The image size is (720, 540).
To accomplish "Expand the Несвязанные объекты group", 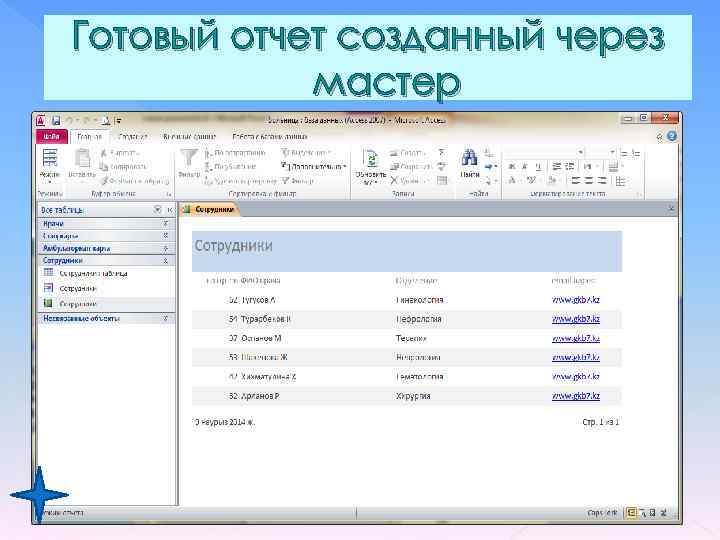I will coord(165,318).
